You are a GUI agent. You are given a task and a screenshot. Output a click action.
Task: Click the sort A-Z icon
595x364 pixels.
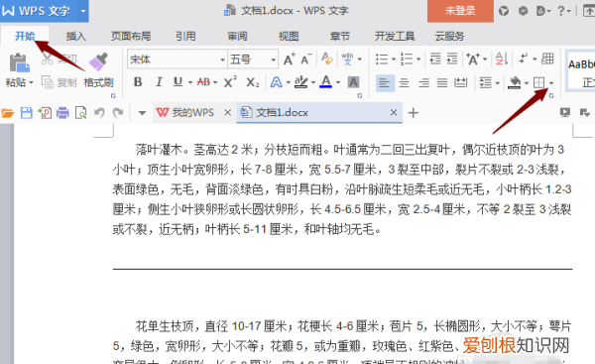point(501,60)
